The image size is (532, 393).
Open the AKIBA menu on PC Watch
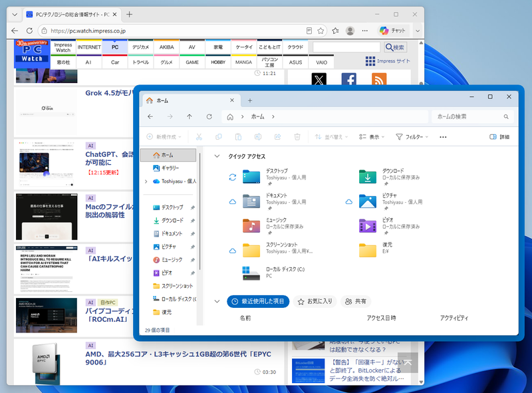[167, 47]
